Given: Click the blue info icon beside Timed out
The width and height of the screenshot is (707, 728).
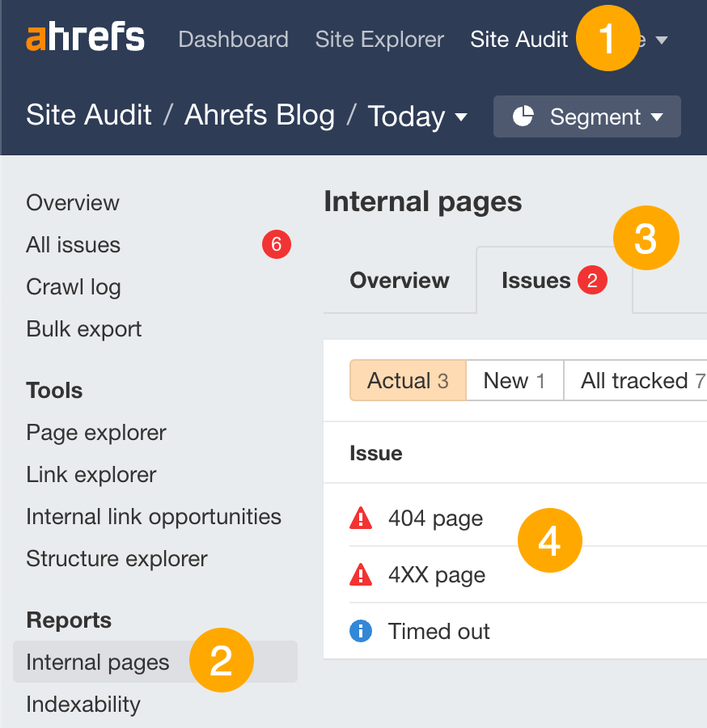Looking at the screenshot, I should pos(361,631).
